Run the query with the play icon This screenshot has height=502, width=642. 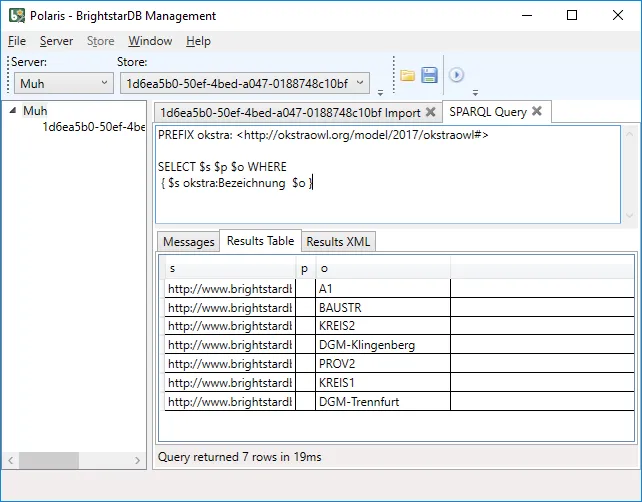click(456, 75)
